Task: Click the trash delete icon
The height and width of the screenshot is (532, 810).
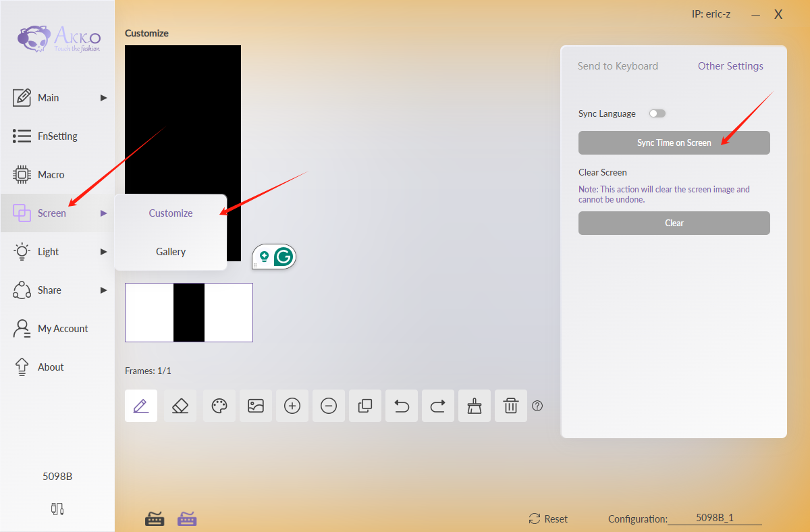Action: tap(511, 406)
